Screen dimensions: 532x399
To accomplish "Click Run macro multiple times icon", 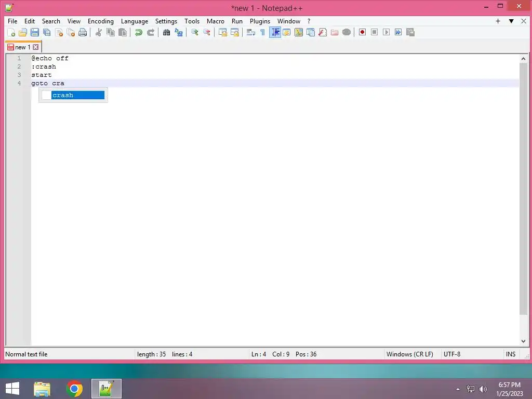I will pyautogui.click(x=398, y=32).
